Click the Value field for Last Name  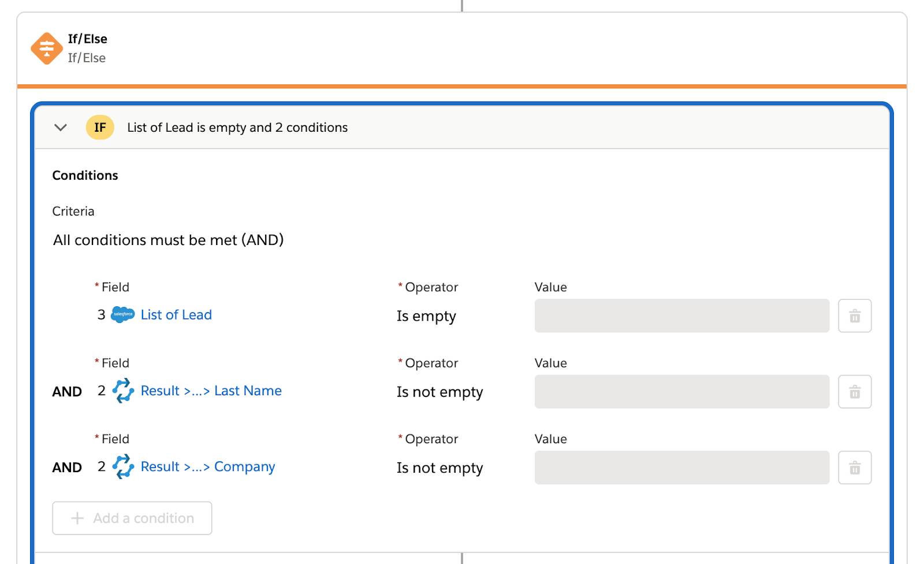[x=682, y=392]
